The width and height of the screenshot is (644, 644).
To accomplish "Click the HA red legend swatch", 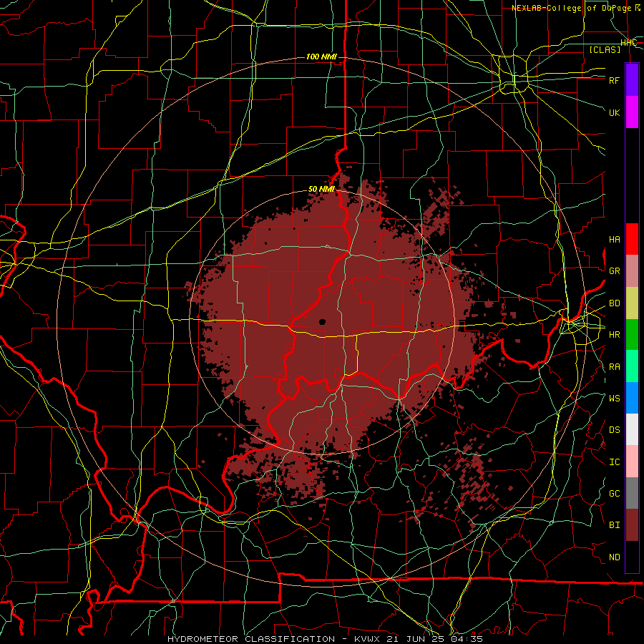I will coord(632,239).
